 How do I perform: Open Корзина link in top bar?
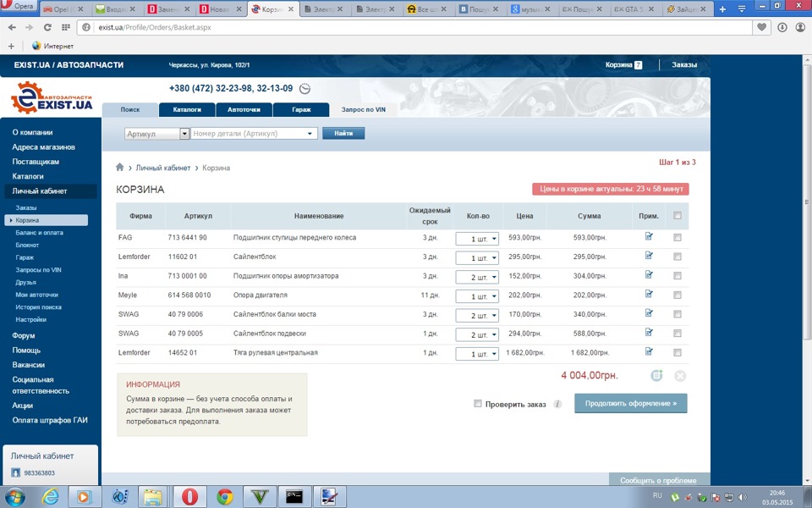[623, 65]
